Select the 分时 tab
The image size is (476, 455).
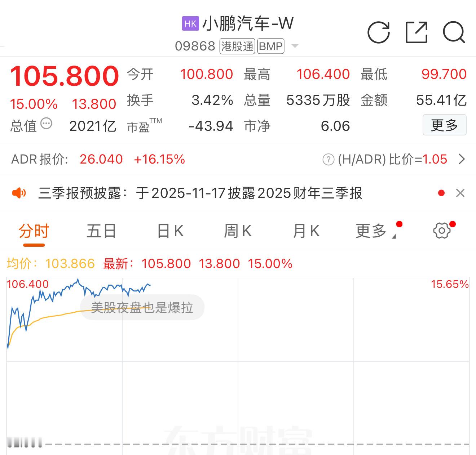coord(34,231)
